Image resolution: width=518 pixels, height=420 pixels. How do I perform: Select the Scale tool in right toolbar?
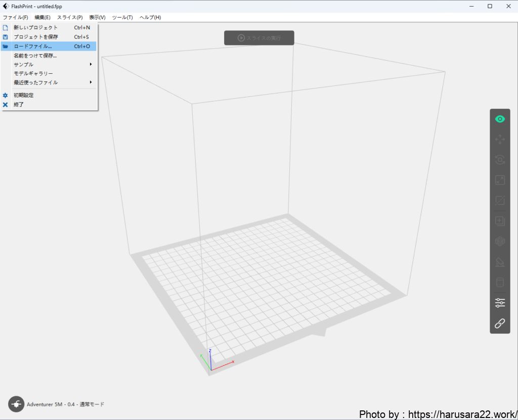[500, 180]
